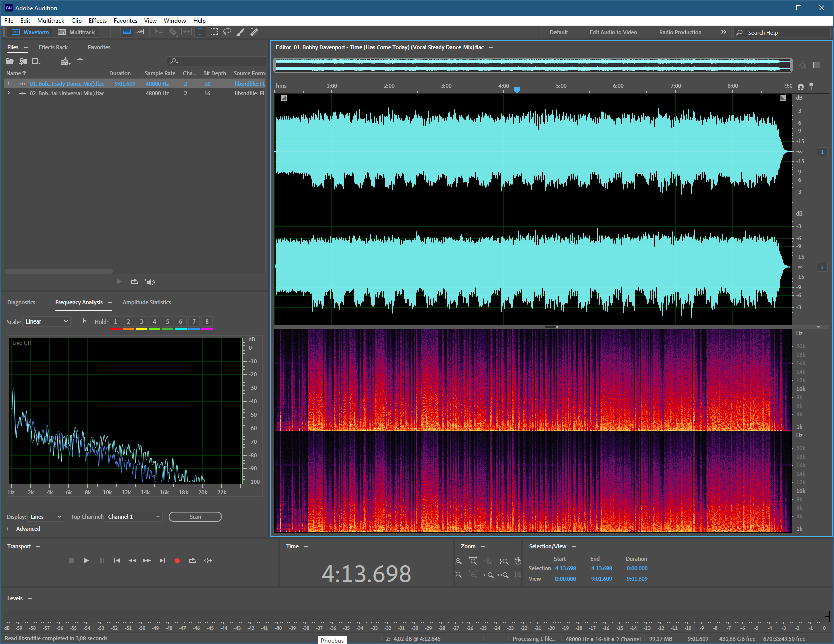The height and width of the screenshot is (644, 834).
Task: Open the Scale dropdown set to Linear
Action: click(x=47, y=321)
